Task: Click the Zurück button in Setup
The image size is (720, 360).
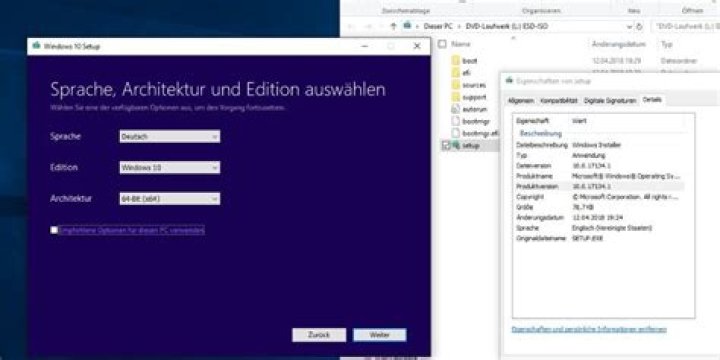Action: (x=319, y=335)
